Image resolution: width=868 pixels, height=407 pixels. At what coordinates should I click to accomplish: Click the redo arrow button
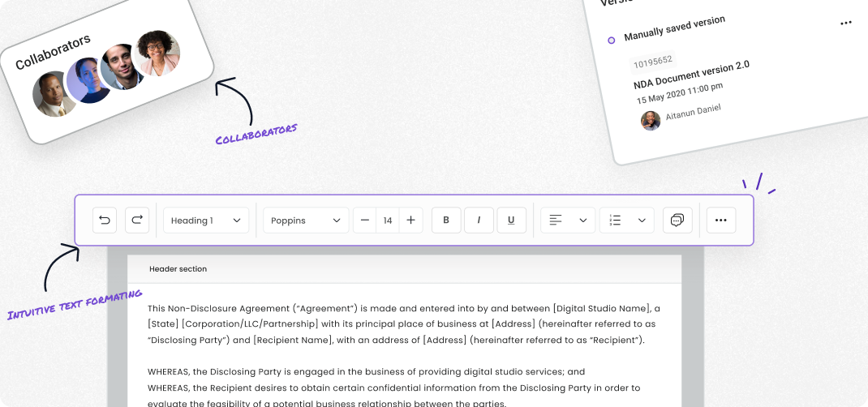pyautogui.click(x=137, y=220)
